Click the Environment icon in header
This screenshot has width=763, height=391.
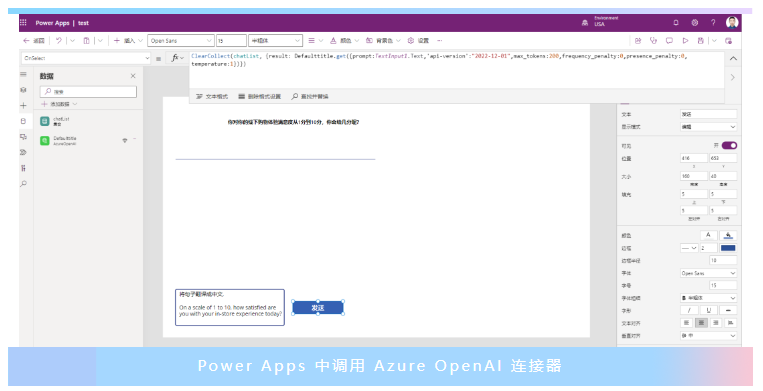pos(585,23)
